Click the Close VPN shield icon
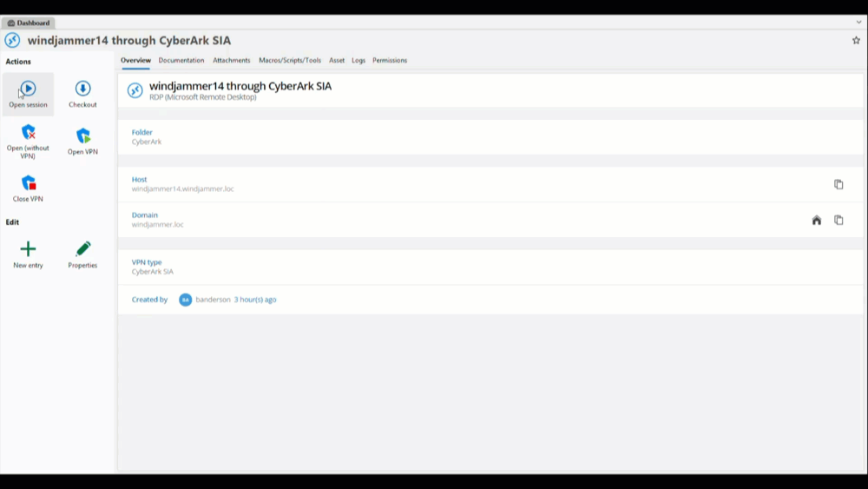This screenshot has width=868, height=489. pyautogui.click(x=28, y=183)
